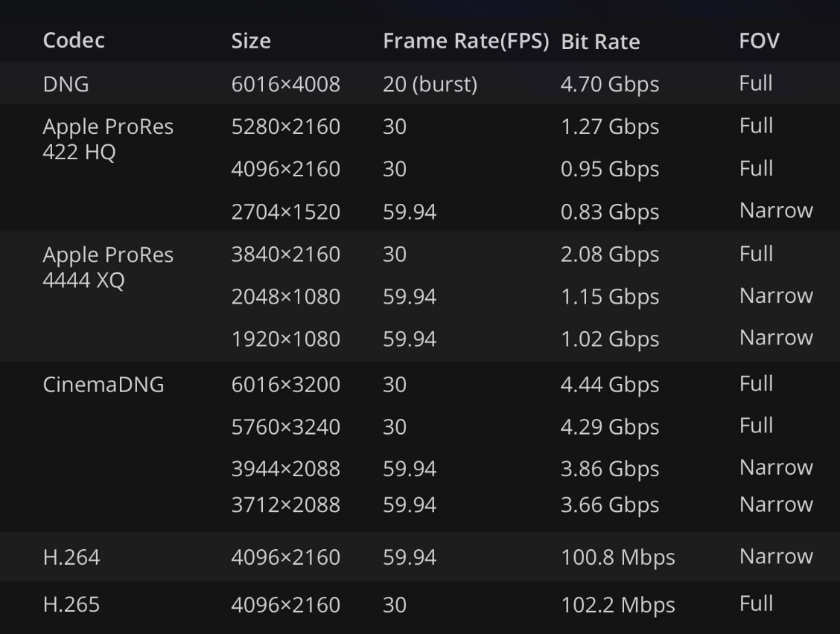
Task: Click the 4.29 Gbps bit rate
Action: 610,428
